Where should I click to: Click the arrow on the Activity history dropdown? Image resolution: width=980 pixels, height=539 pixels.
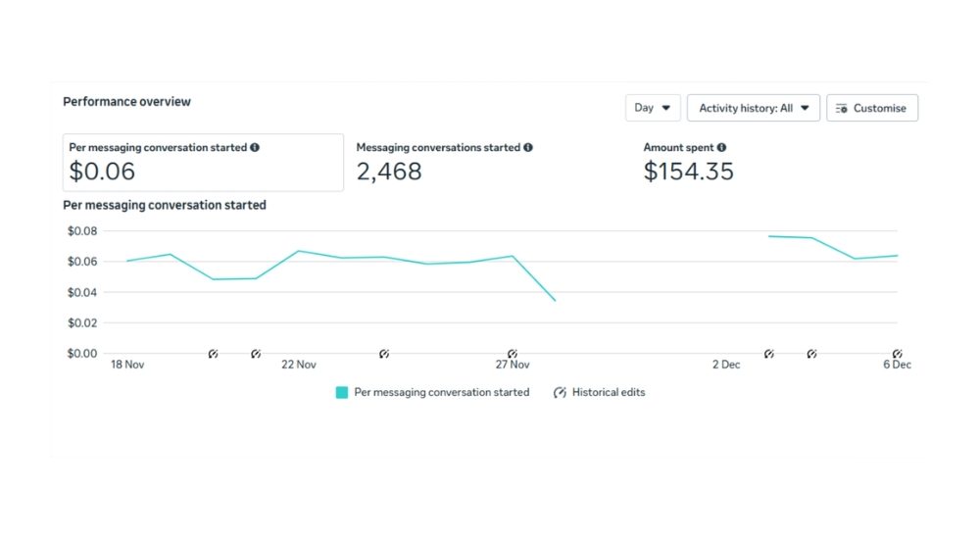[x=805, y=108]
